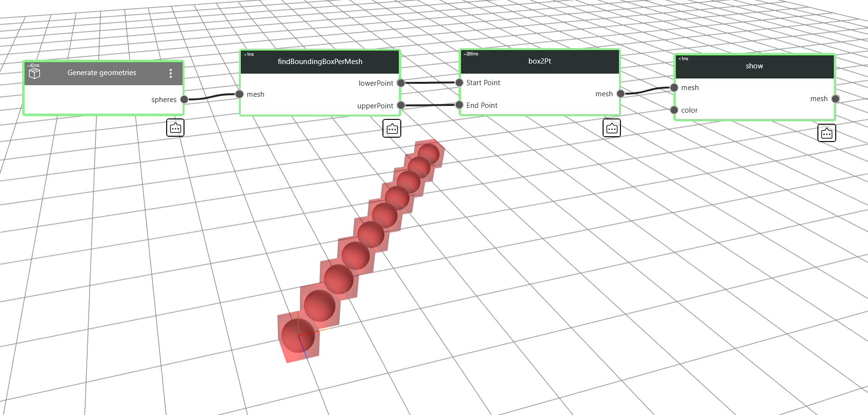Click show node mesh input port

[x=674, y=88]
